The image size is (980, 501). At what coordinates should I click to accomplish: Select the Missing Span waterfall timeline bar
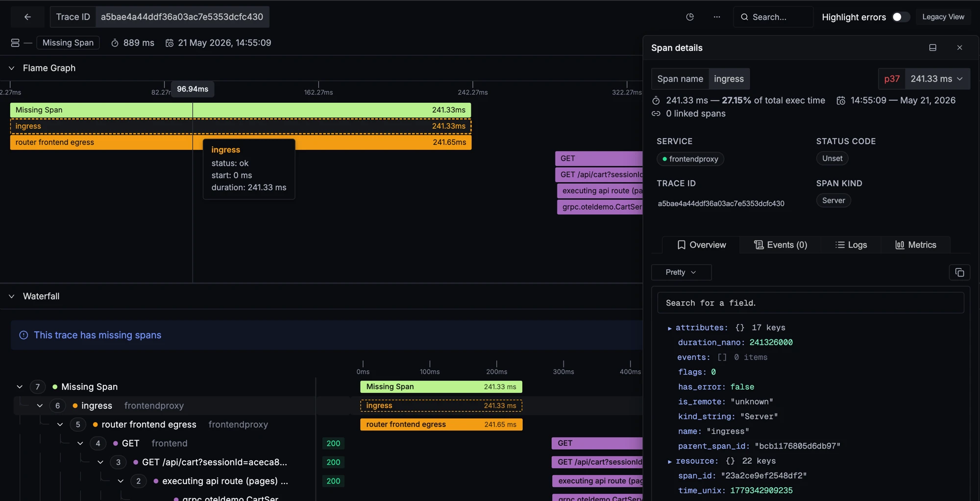(x=441, y=387)
